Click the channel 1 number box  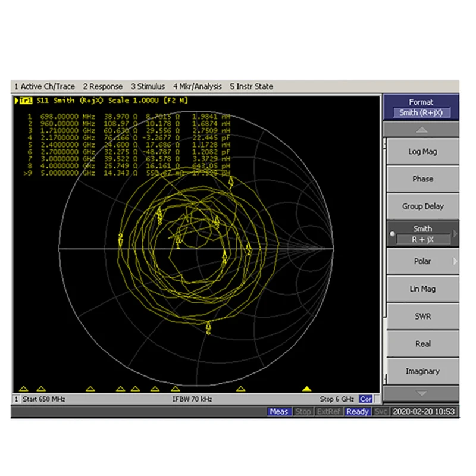pos(17,399)
